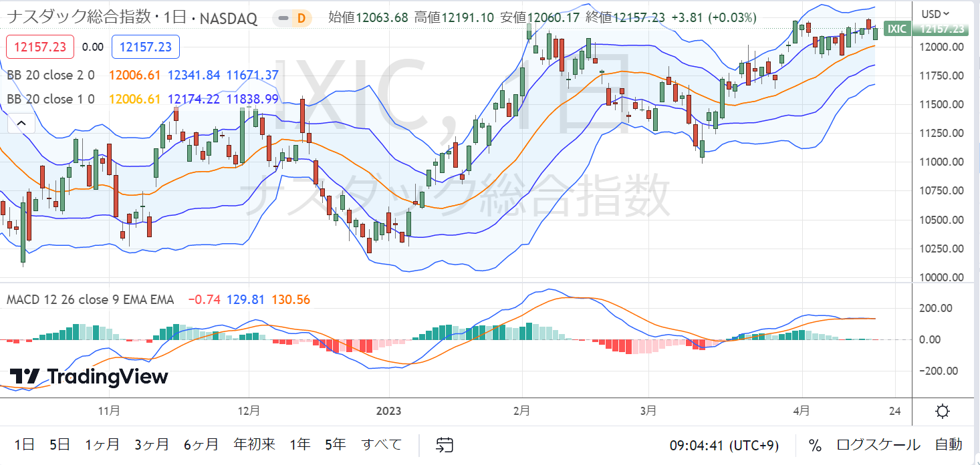Collapse the indicator legend with the chevron
This screenshot has width=980, height=465.
point(21,124)
